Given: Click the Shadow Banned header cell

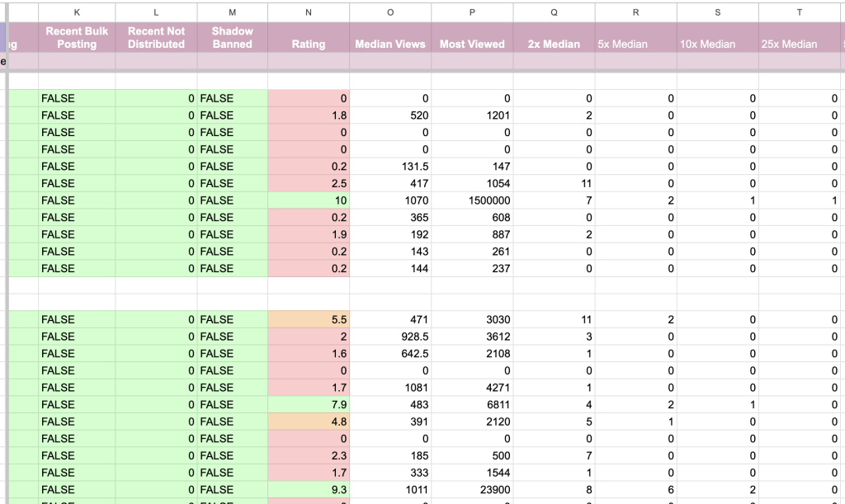Looking at the screenshot, I should pyautogui.click(x=232, y=37).
